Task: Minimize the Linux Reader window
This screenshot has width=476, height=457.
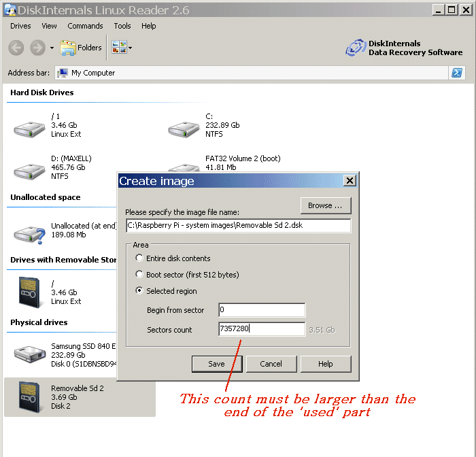Action: pyautogui.click(x=439, y=10)
